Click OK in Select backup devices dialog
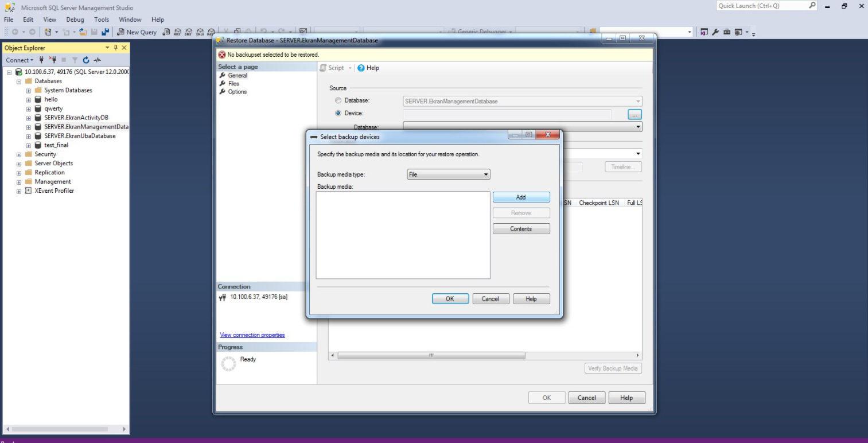 click(450, 298)
